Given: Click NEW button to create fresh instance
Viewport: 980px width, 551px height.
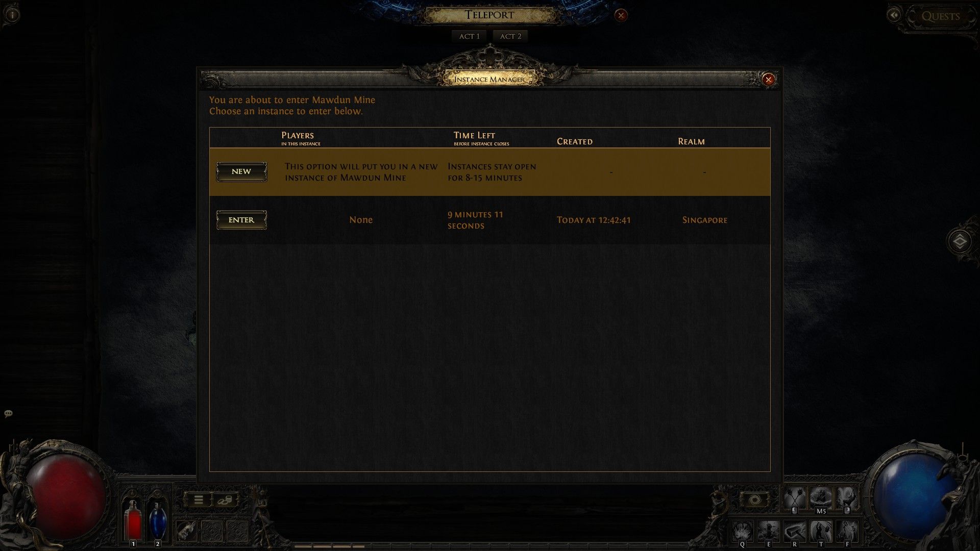Looking at the screenshot, I should click(x=241, y=171).
